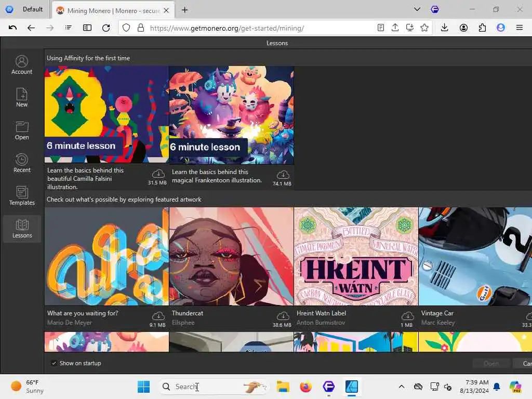
Task: Open a new browser tab
Action: pos(184,10)
